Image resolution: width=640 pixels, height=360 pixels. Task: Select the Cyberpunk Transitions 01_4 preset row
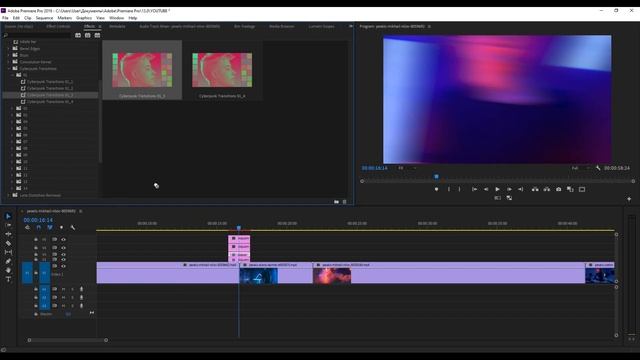click(50, 102)
